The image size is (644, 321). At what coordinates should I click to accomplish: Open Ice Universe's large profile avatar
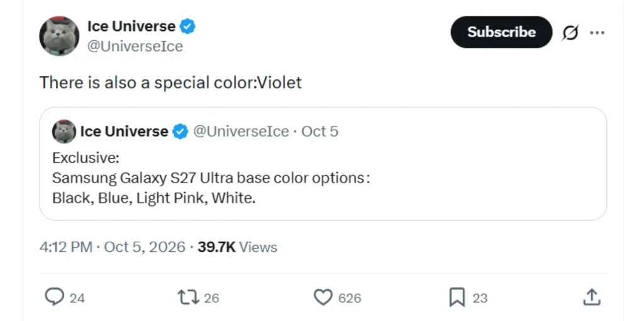pos(59,36)
